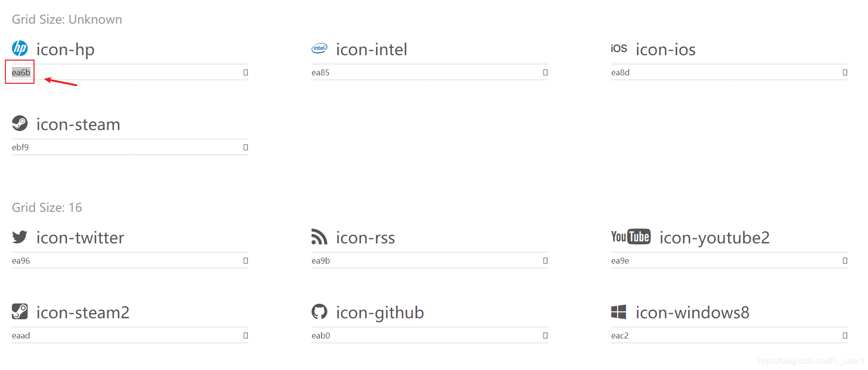This screenshot has width=868, height=370.
Task: Select the icon-steam2 label text
Action: pyautogui.click(x=83, y=313)
